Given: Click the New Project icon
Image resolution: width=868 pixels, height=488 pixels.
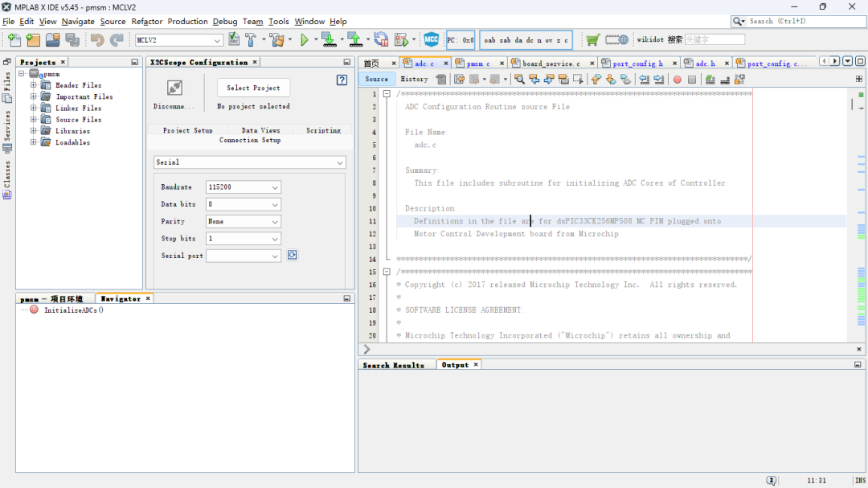Looking at the screenshot, I should coord(33,40).
